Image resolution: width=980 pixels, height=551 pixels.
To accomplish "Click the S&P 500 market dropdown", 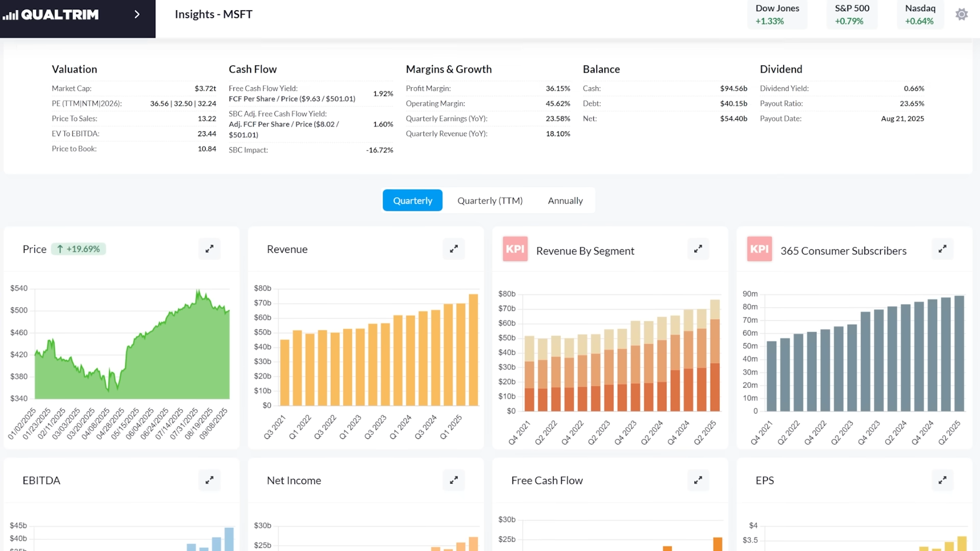I will 851,15.
